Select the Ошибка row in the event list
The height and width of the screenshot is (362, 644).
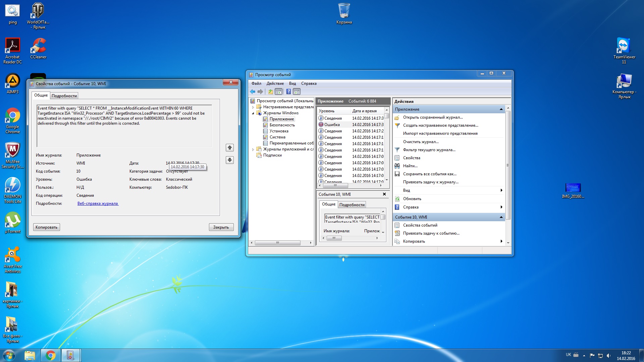(x=332, y=125)
